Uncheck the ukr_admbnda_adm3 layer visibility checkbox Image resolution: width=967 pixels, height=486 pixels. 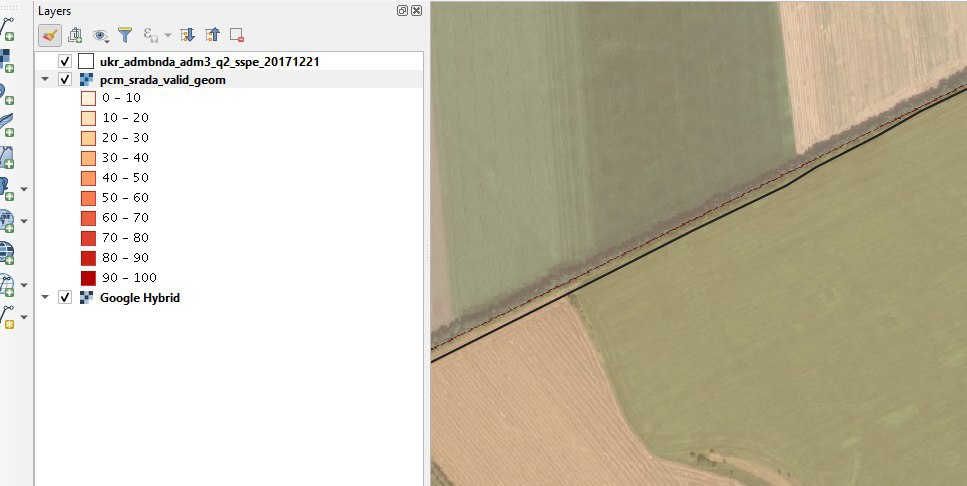click(65, 62)
